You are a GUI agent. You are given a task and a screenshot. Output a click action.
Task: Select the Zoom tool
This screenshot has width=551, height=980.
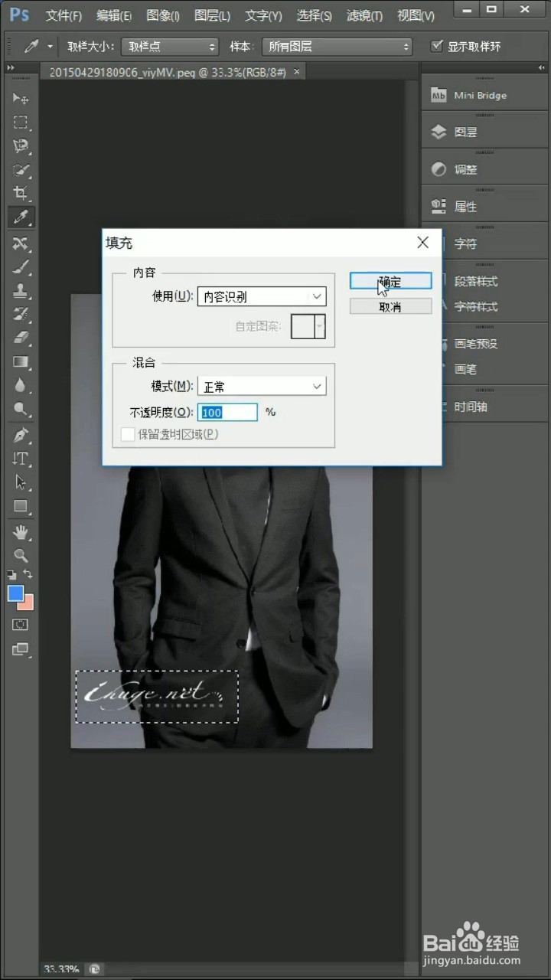(x=21, y=556)
